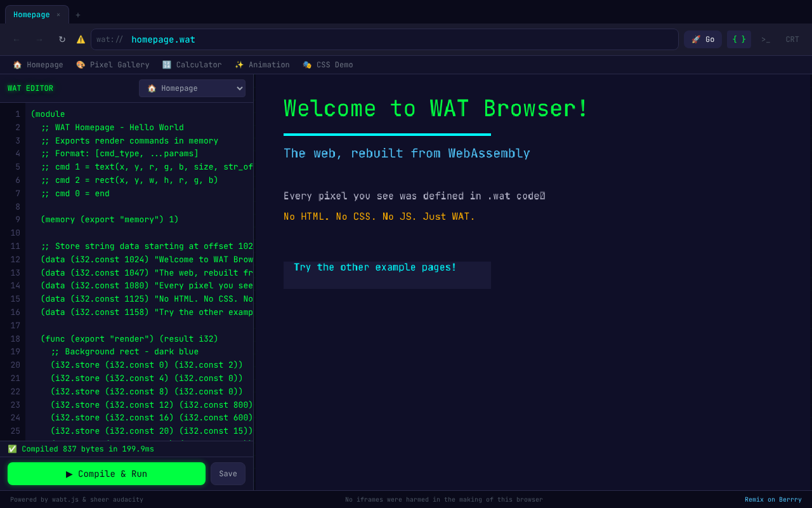The width and height of the screenshot is (812, 508).
Task: Open the terminal console icon
Action: (x=766, y=39)
